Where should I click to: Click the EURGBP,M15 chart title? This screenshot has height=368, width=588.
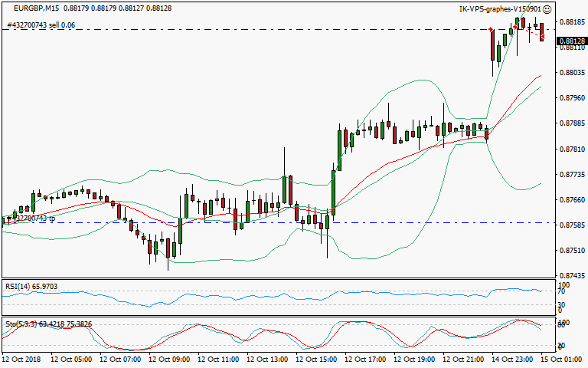[x=32, y=9]
